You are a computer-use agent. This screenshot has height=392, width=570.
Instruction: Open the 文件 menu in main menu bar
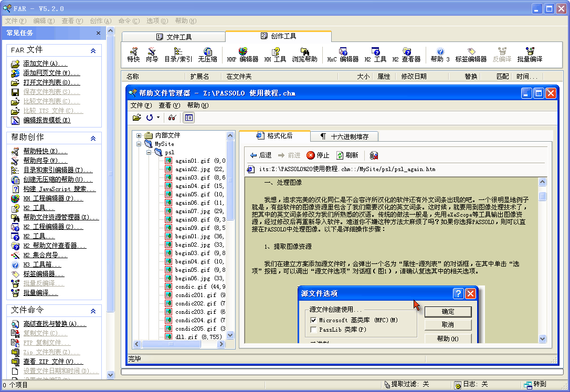point(16,20)
